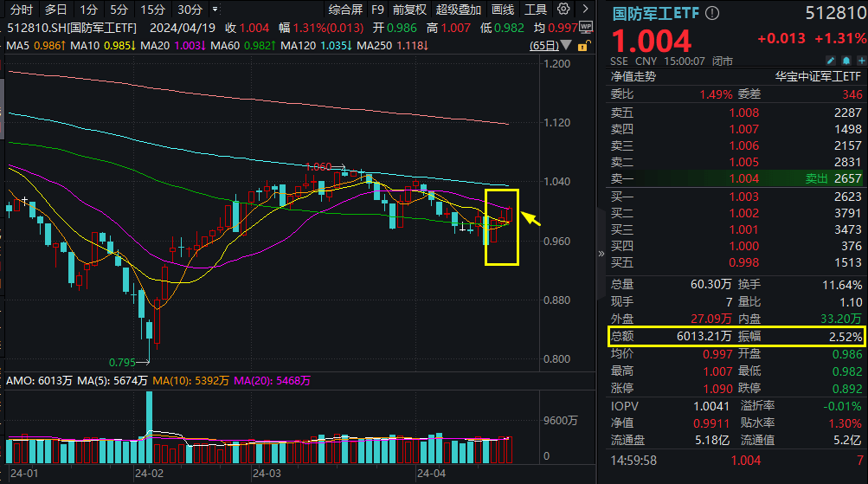Click 华宝中证军工ETF fund name link
Screen dimensions: 868x484
818,76
